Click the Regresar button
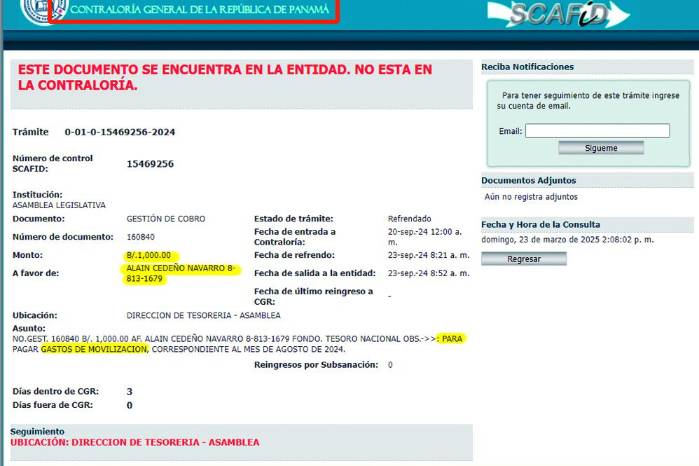Viewport: 699px width, 466px height. pos(524,259)
